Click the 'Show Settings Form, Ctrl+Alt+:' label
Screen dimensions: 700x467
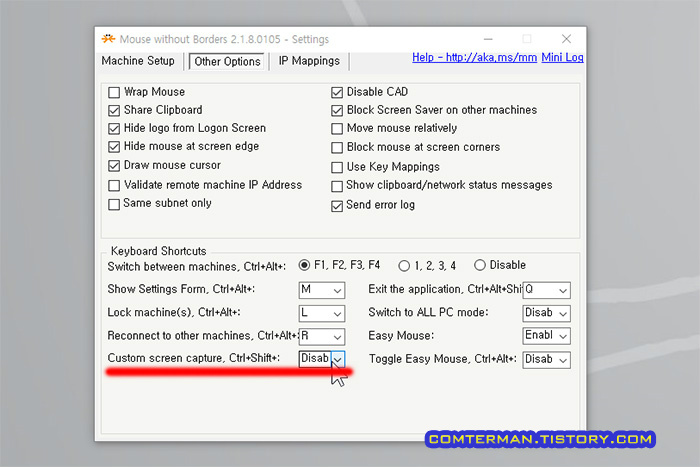coord(181,289)
